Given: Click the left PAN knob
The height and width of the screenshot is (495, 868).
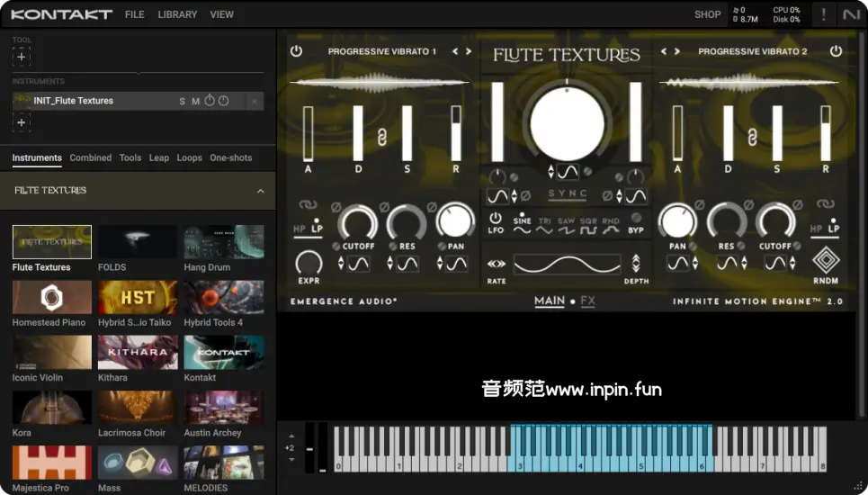Looking at the screenshot, I should 455,222.
